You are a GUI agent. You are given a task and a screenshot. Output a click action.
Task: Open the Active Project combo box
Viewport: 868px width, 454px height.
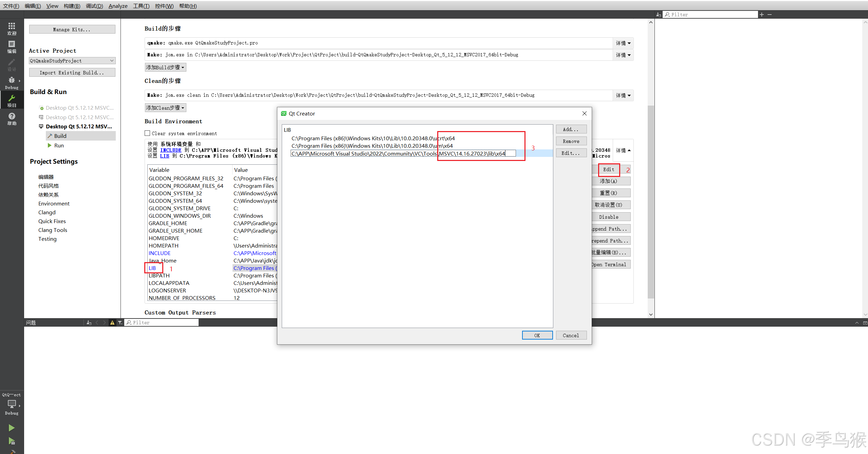[x=72, y=61]
